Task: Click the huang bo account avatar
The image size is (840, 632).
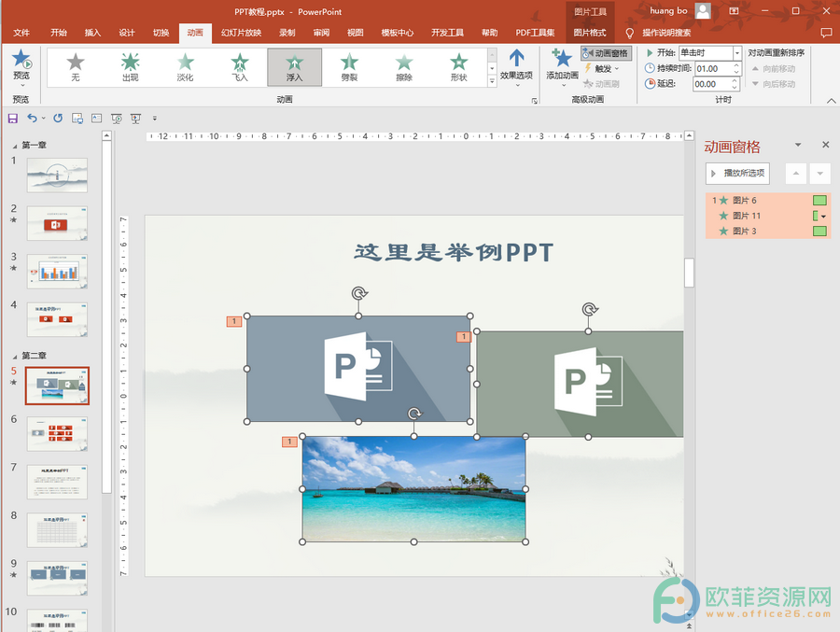Action: [x=703, y=10]
